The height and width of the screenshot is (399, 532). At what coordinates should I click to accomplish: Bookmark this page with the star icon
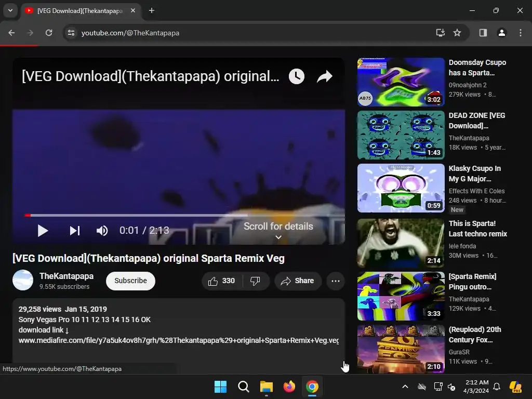point(457,33)
